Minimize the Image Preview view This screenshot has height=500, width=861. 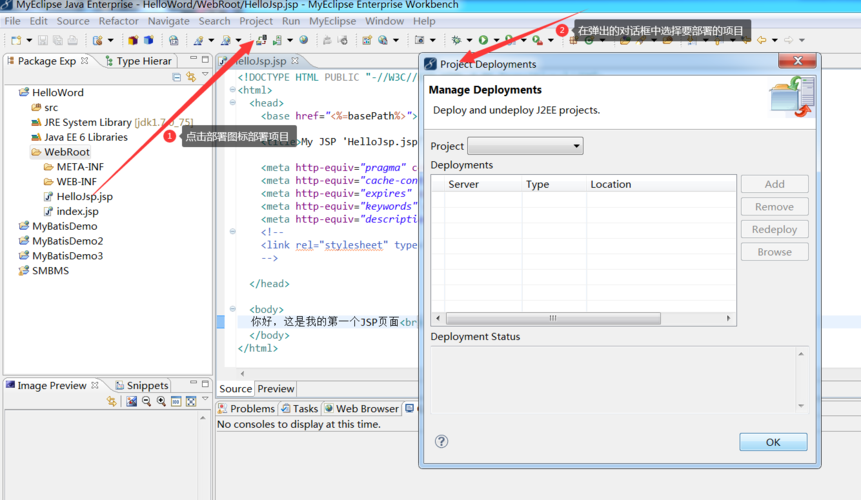click(193, 383)
